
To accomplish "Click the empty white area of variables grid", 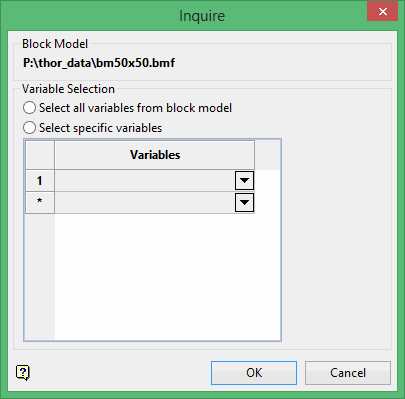I will (167, 277).
